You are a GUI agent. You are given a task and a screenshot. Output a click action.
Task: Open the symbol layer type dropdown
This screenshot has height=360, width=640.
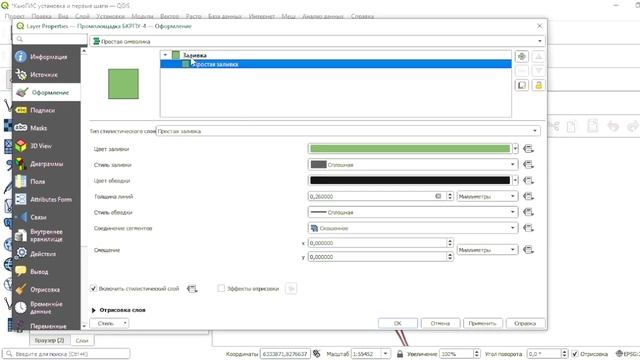[x=348, y=131]
